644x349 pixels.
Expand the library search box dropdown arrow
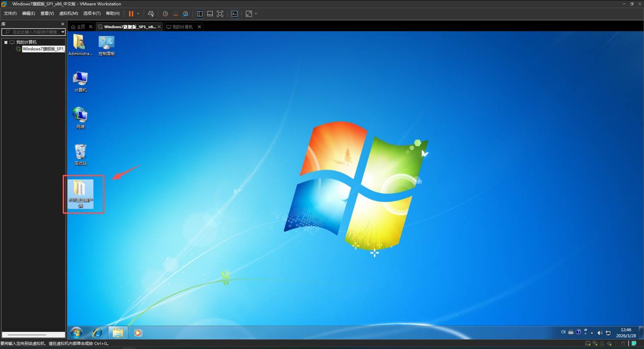point(62,32)
